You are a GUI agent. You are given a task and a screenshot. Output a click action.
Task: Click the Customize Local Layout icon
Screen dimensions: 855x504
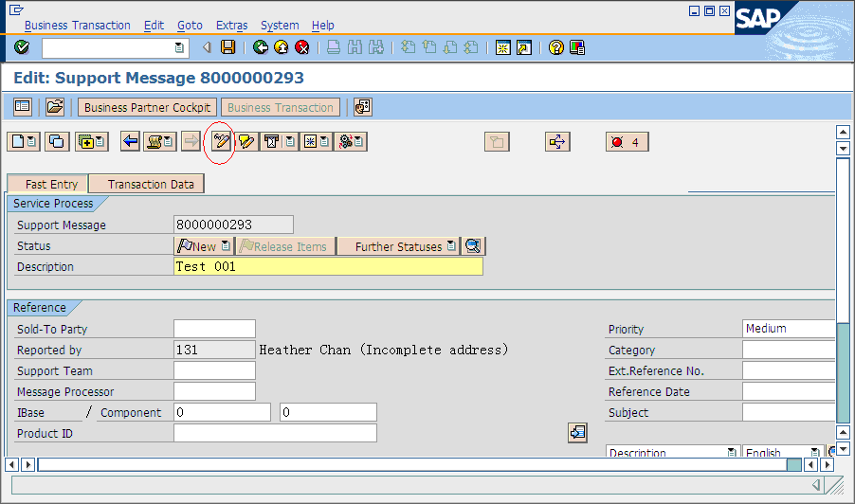[577, 47]
